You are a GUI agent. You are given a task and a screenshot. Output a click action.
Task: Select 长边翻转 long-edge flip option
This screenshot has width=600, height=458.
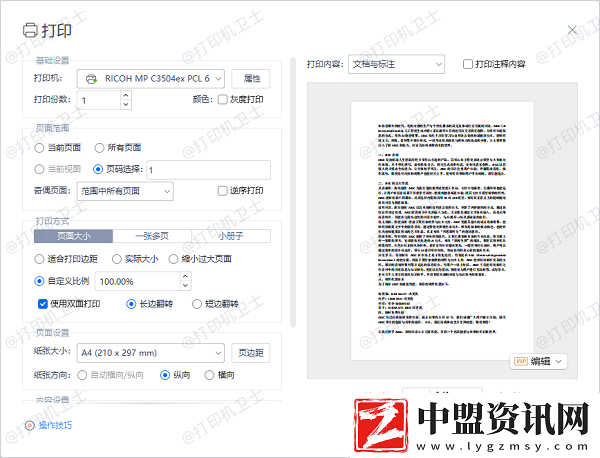coord(131,304)
